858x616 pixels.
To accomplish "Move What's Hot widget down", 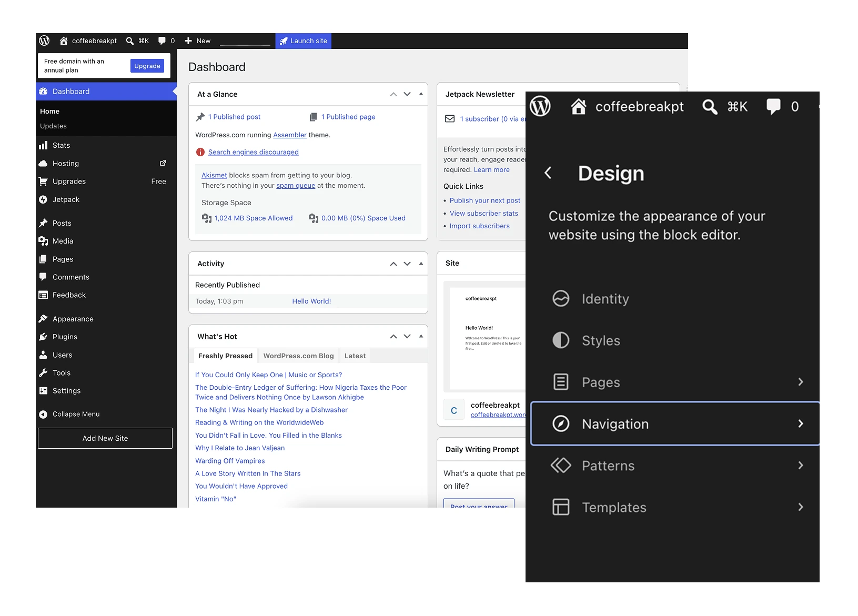I will 407,336.
